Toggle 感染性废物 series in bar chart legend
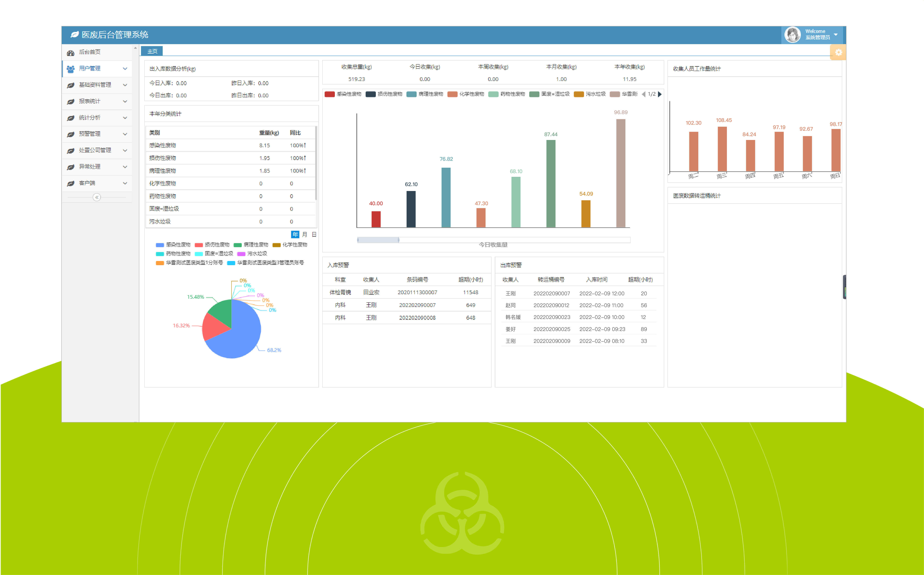Viewport: 924px width, 575px height. click(x=343, y=94)
